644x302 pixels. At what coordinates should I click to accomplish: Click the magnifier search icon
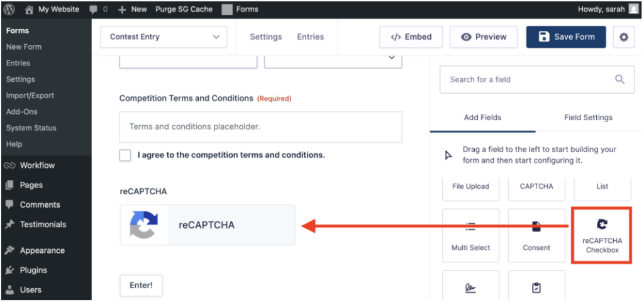coord(619,79)
